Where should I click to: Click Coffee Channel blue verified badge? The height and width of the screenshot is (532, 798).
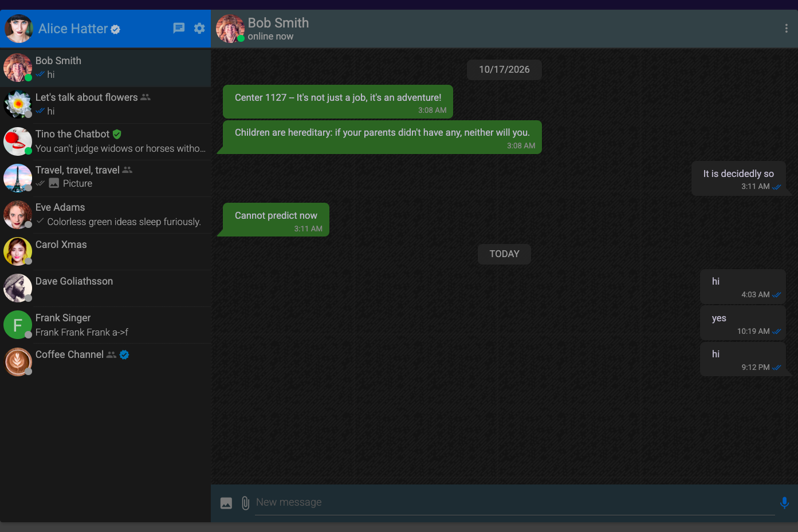[x=124, y=354]
